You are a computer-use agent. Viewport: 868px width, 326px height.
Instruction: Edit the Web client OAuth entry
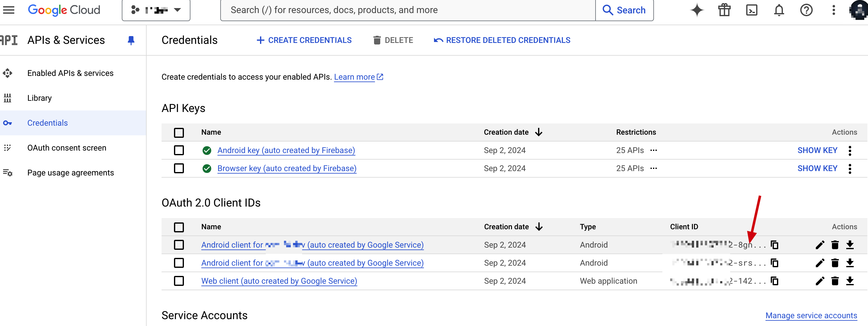[x=820, y=281]
